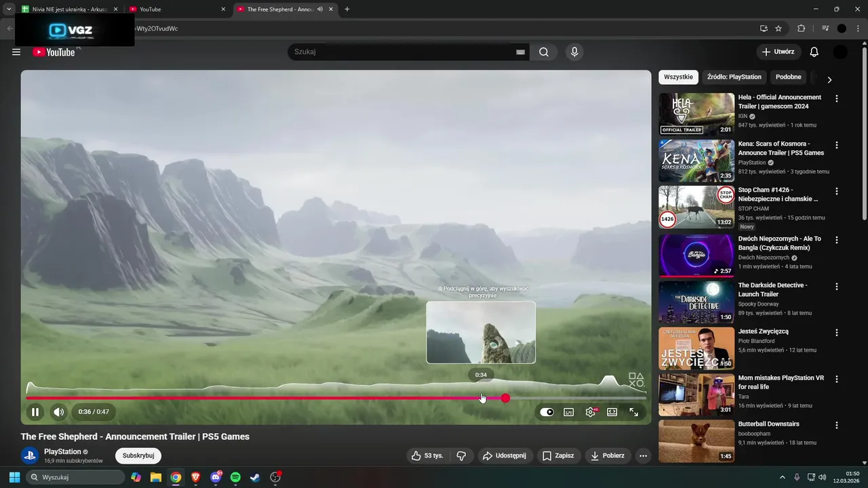
Task: Open the PlayStation channel name link
Action: pos(62,451)
